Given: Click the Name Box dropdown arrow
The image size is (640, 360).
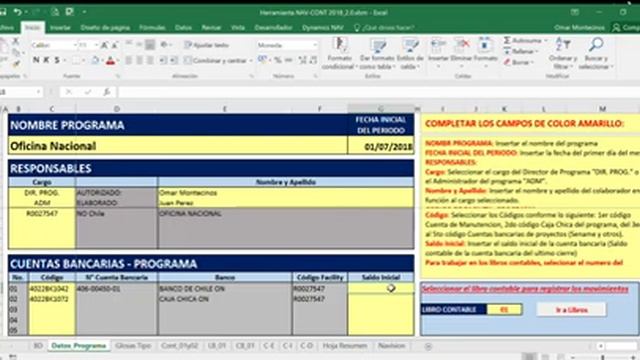Looking at the screenshot, I should (x=38, y=92).
